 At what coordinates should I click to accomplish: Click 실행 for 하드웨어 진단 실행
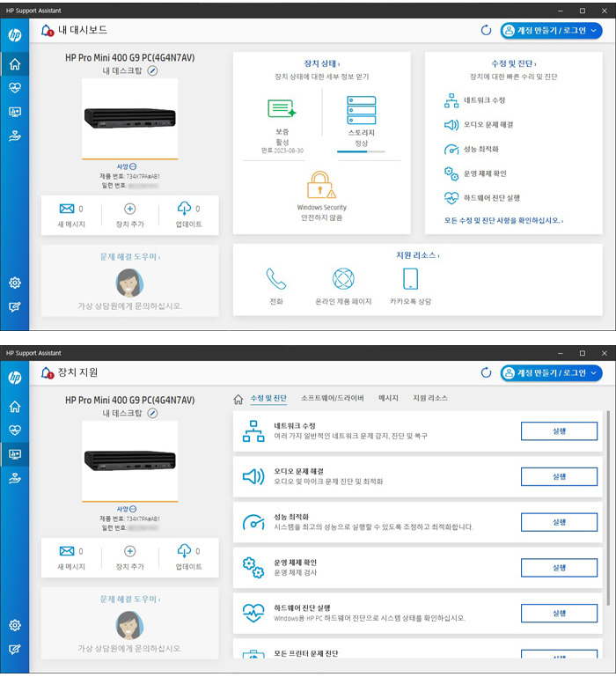click(559, 613)
